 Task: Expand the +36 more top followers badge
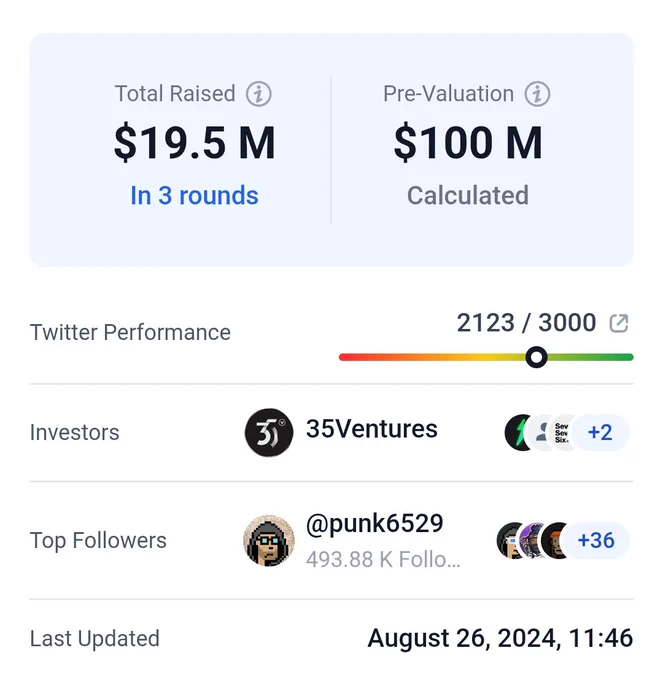(x=596, y=540)
